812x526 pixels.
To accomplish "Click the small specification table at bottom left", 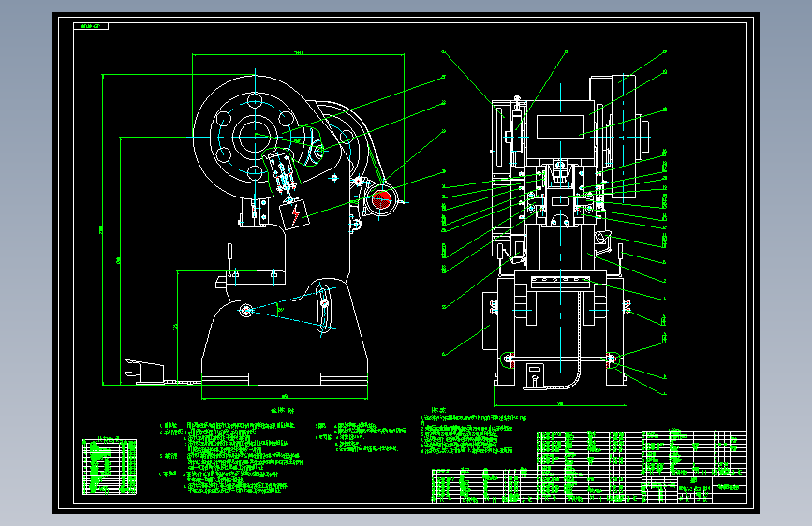I will click(x=110, y=467).
